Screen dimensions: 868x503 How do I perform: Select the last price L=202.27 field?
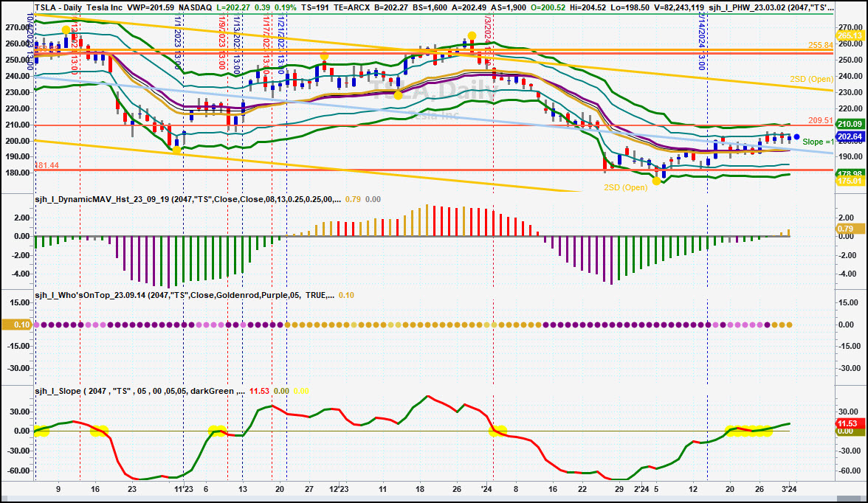233,8
